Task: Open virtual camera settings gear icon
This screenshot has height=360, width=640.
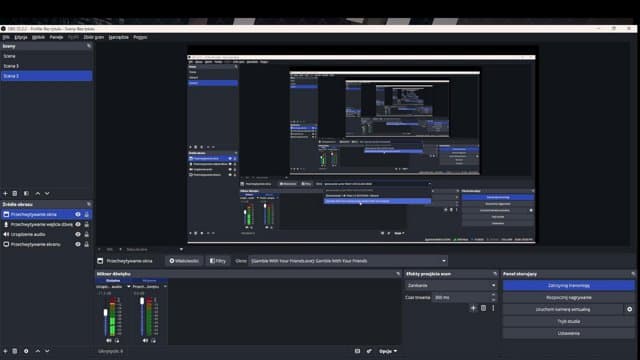Action: [629, 309]
